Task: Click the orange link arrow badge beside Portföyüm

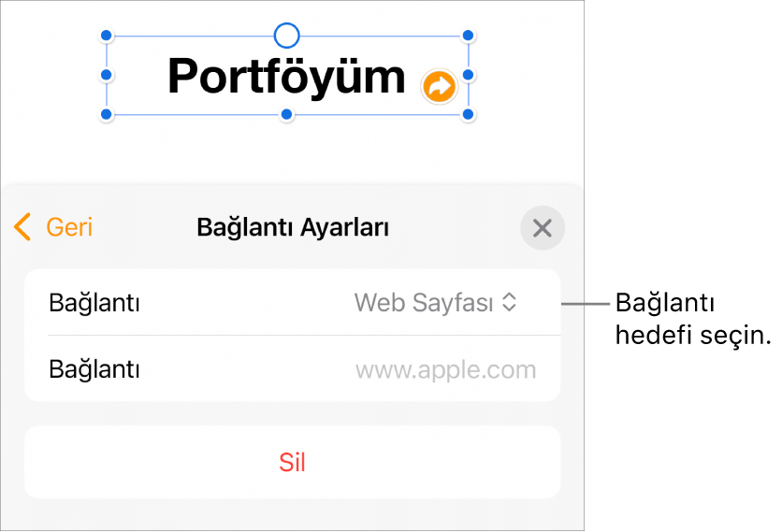Action: pyautogui.click(x=439, y=87)
